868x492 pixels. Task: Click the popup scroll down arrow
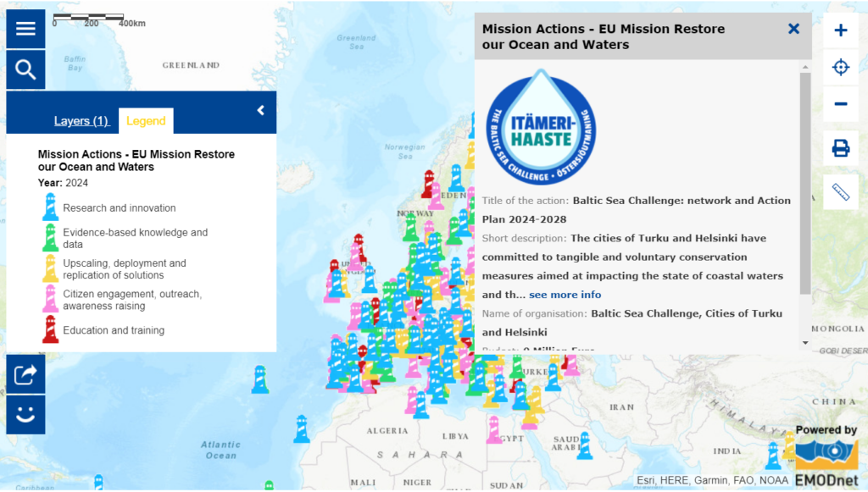pyautogui.click(x=805, y=343)
